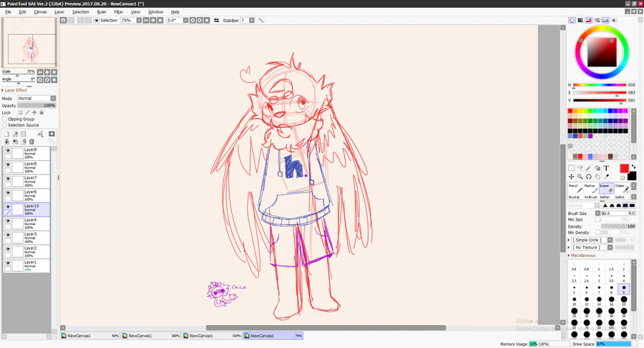Select the Lasso tool

(580, 168)
